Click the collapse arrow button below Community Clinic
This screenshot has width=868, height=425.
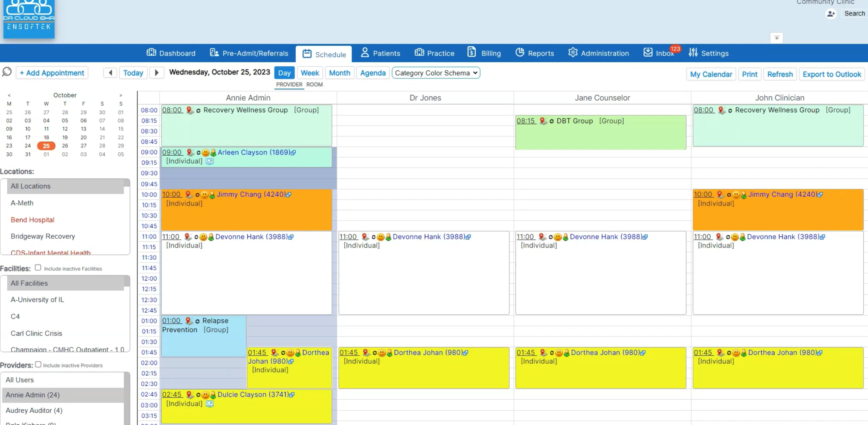777,38
